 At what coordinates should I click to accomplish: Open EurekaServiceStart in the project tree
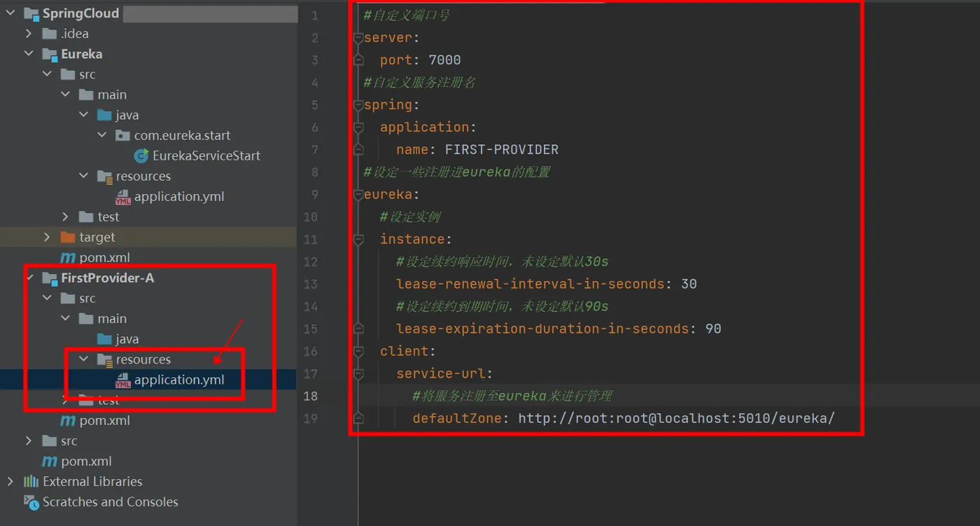coord(206,155)
